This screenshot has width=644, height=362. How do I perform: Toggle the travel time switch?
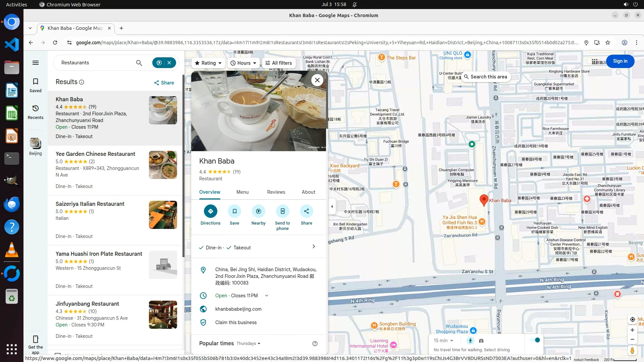(535, 340)
